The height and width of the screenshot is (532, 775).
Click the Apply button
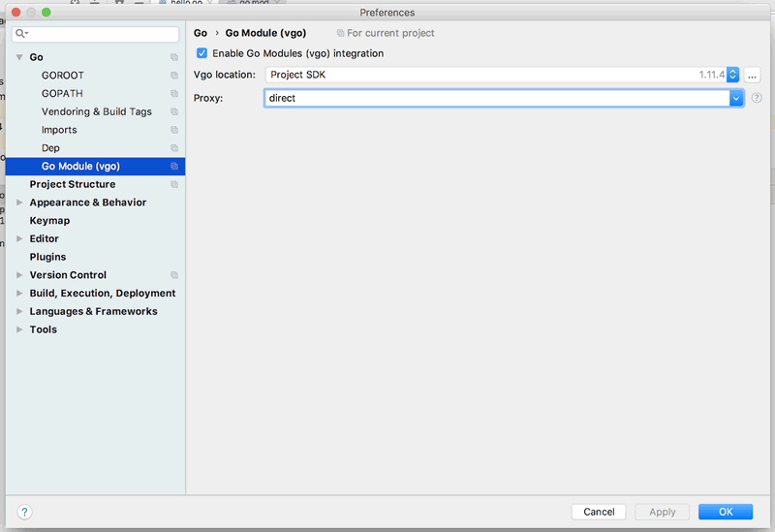(x=662, y=512)
